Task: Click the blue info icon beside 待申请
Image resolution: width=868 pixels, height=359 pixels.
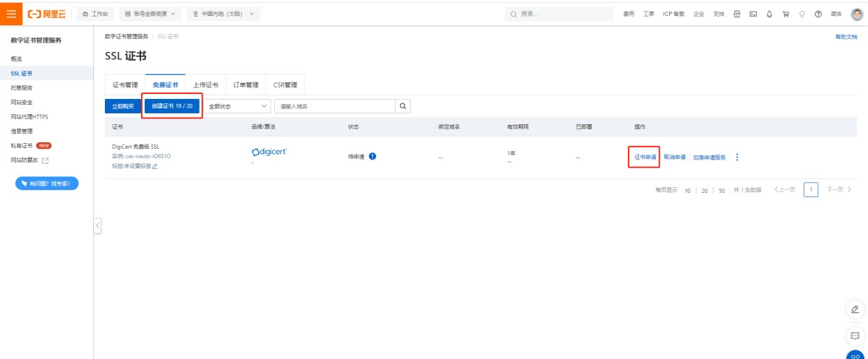Action: coord(373,156)
